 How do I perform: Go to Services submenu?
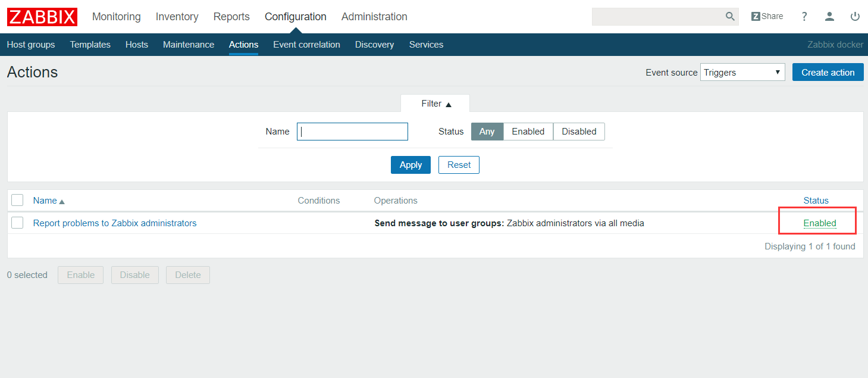click(x=426, y=45)
